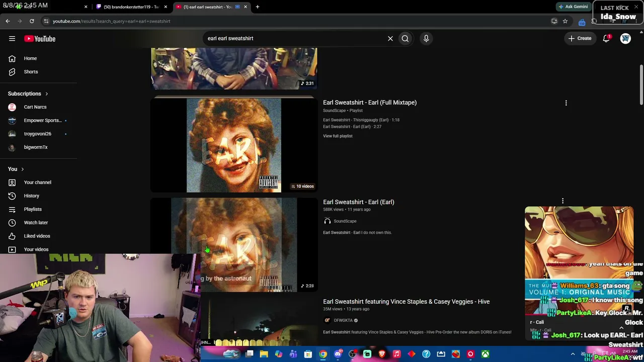Open the Hive featuring Vince Staples video title
This screenshot has width=644, height=362.
406,302
